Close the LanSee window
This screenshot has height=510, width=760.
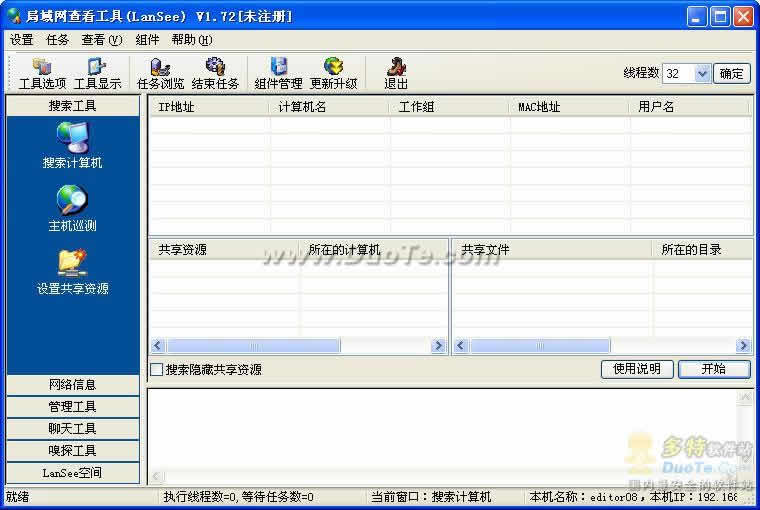click(743, 16)
